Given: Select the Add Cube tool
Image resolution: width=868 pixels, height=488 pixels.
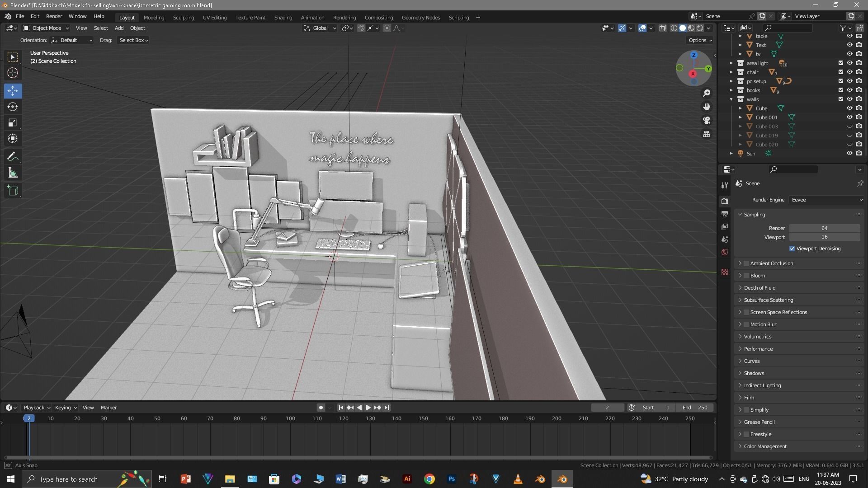Looking at the screenshot, I should point(13,191).
